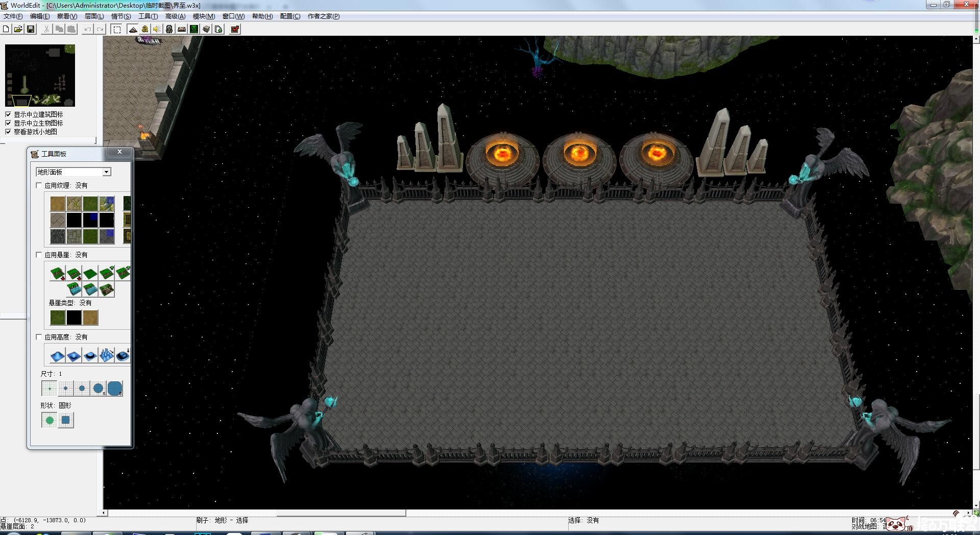Select the size 5 brush
The image size is (980, 535).
[99, 388]
